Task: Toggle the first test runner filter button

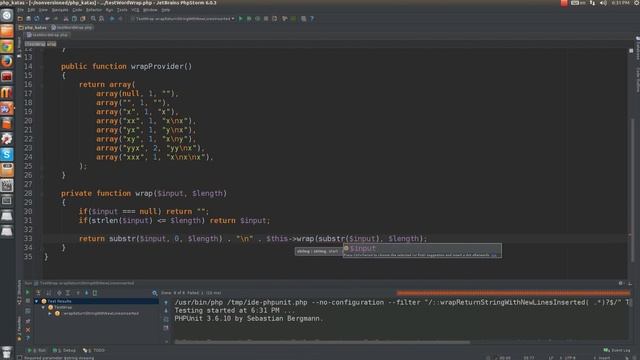Action: (38, 292)
